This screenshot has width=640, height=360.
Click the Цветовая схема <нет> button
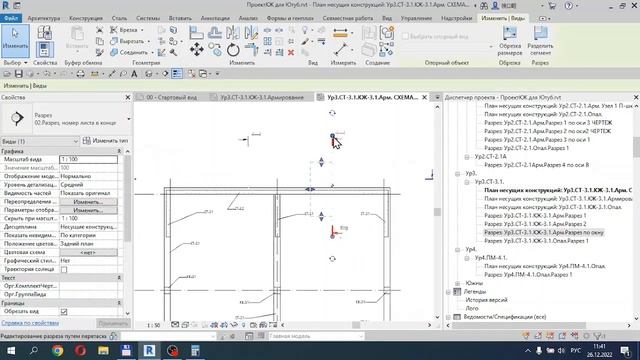(88, 252)
